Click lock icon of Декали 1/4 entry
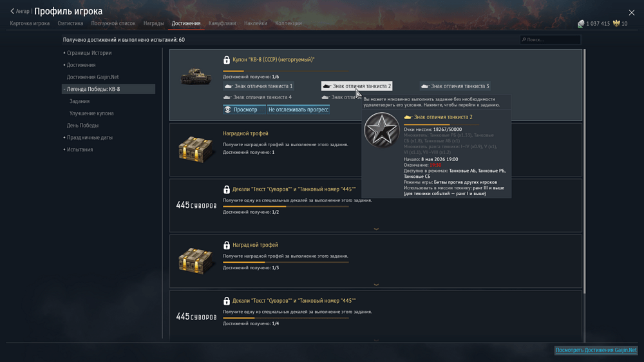This screenshot has width=644, height=362. pyautogui.click(x=226, y=301)
